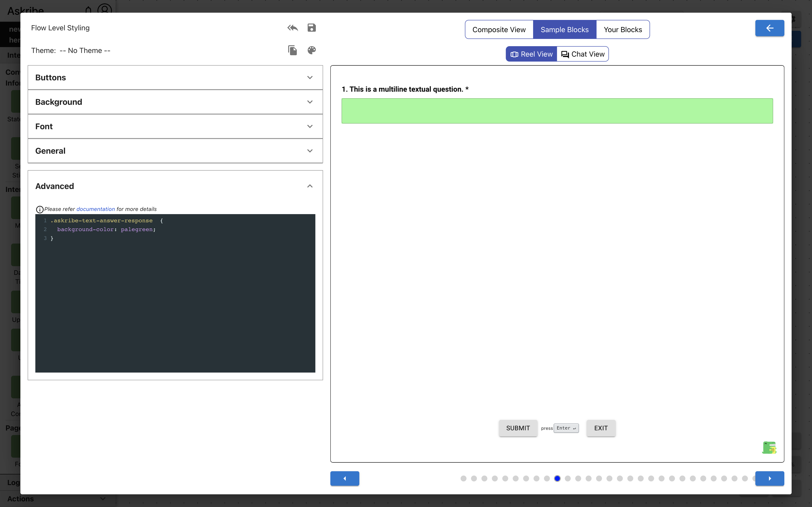Click the undo-all reply arrows icon
This screenshot has height=507, width=812.
[292, 28]
